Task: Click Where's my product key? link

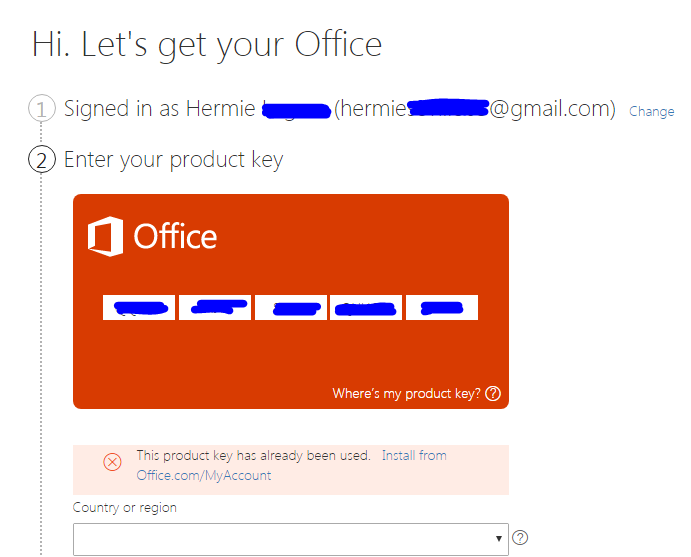Action: point(406,393)
